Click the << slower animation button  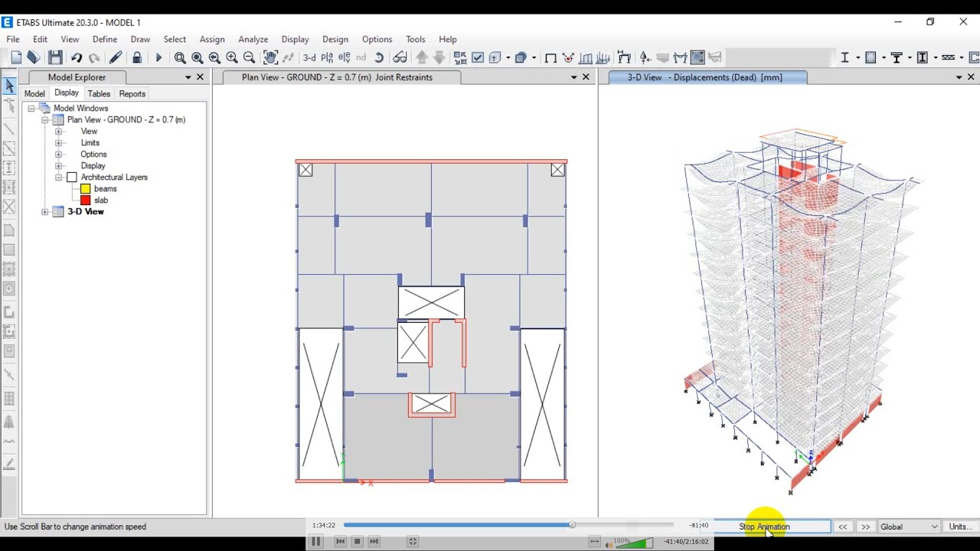(x=842, y=527)
